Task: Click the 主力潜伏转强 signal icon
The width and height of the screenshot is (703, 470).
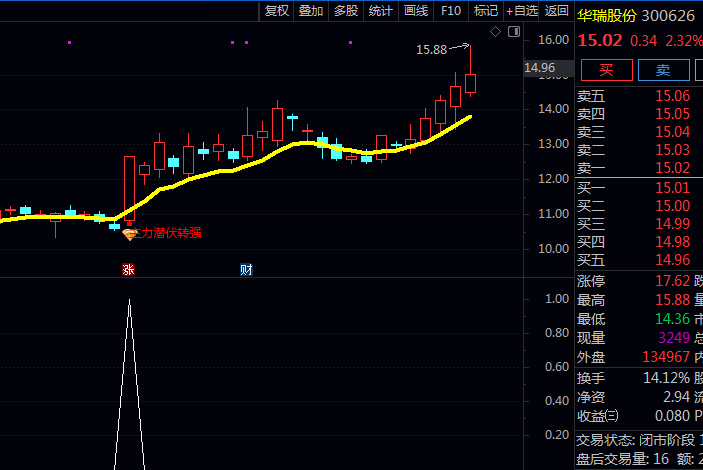Action: pos(130,234)
